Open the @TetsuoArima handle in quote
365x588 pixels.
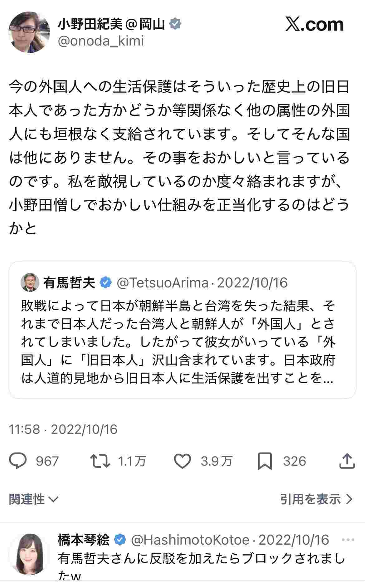coord(162,283)
